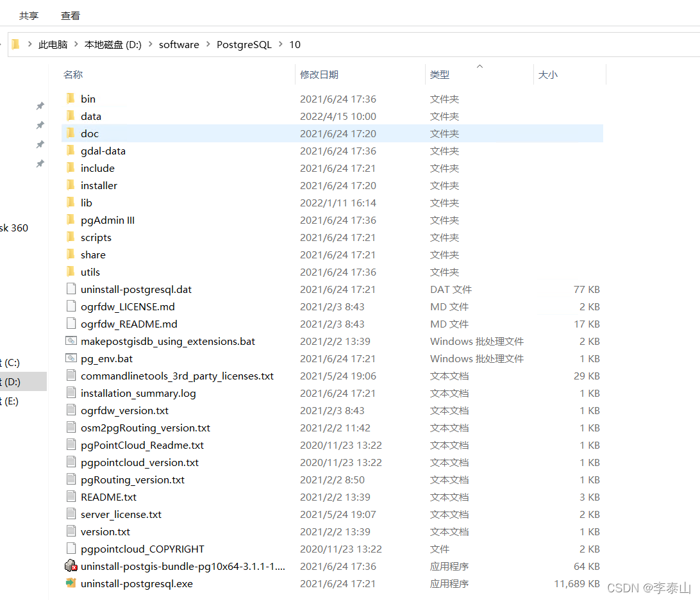Click the installation_summary.log file icon
The image size is (700, 600).
(x=71, y=393)
